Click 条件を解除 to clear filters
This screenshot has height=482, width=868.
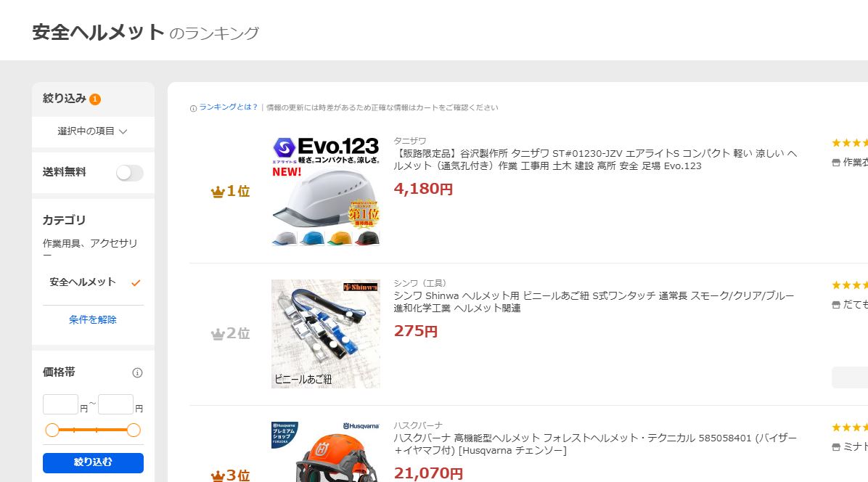(93, 320)
